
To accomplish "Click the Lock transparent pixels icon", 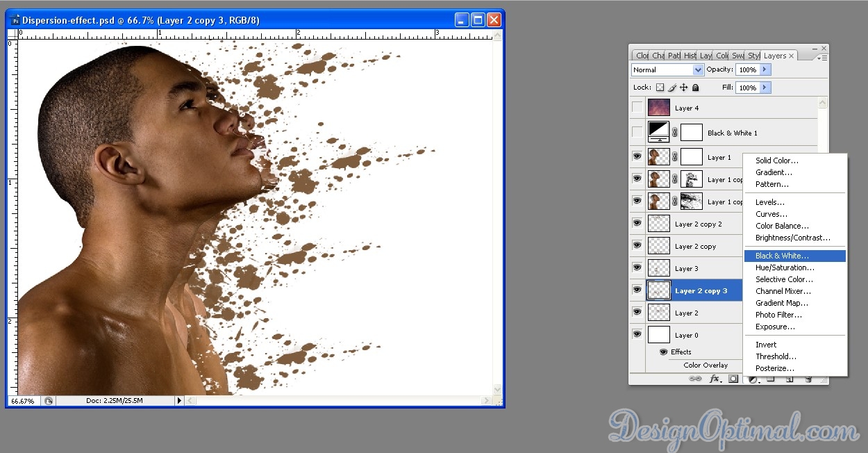I will click(660, 88).
